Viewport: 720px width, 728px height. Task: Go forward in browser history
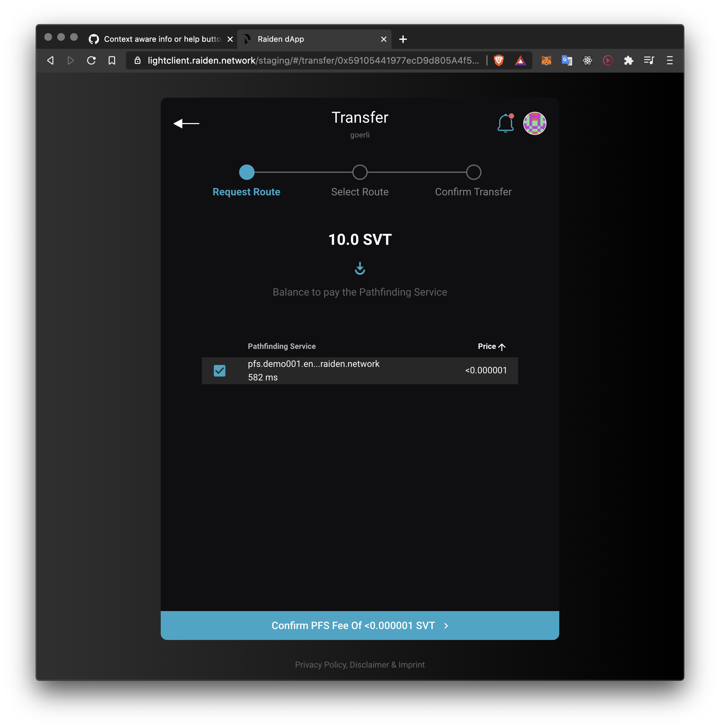pyautogui.click(x=70, y=60)
